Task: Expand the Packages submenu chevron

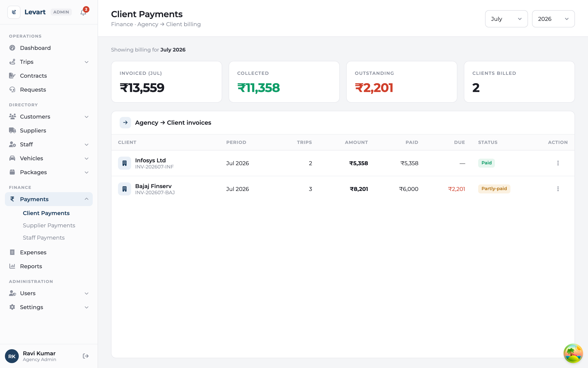Action: click(x=87, y=172)
